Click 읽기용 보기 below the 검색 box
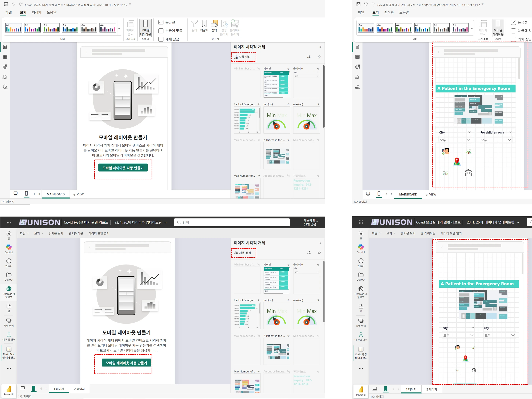The image size is (532, 399). 56,233
